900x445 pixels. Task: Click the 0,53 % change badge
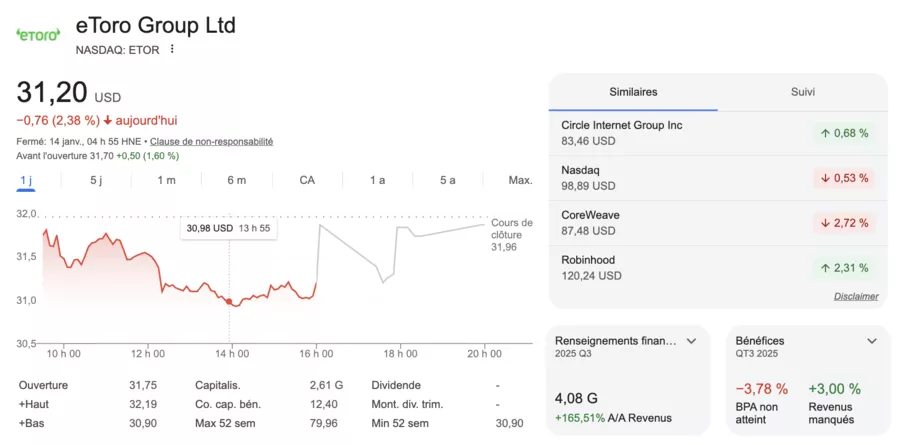coord(844,178)
